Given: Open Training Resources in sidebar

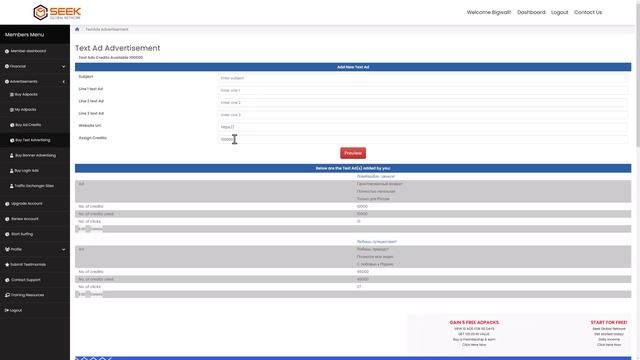Looking at the screenshot, I should tap(27, 295).
